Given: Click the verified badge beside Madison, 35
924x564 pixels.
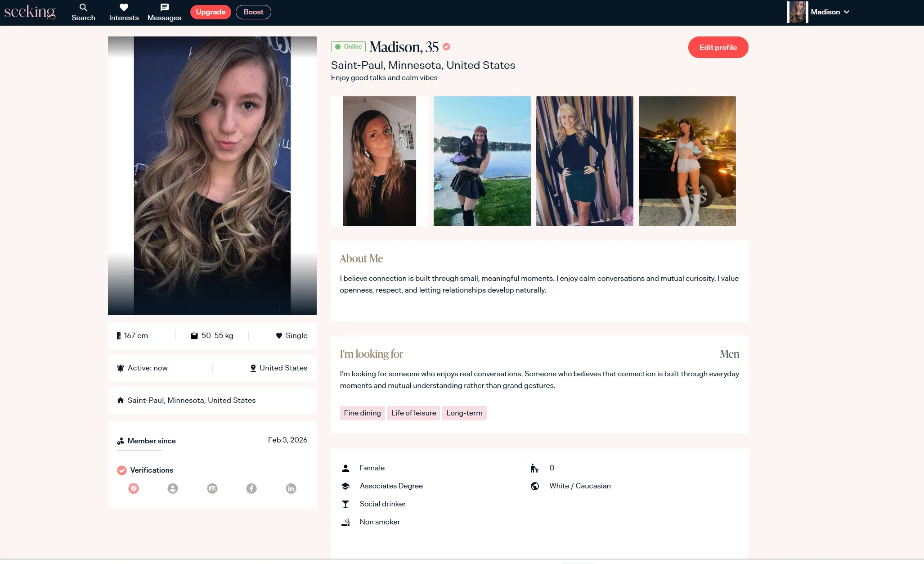Looking at the screenshot, I should [446, 47].
